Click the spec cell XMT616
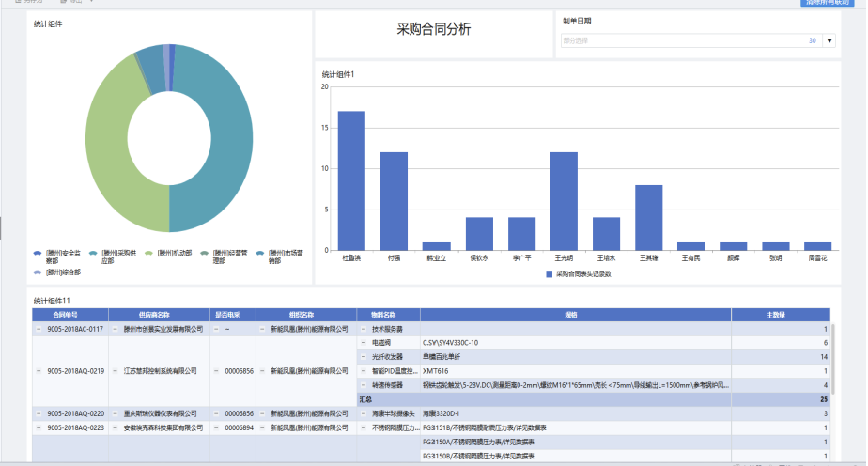Viewport: 868px width, 466px height. [576, 371]
